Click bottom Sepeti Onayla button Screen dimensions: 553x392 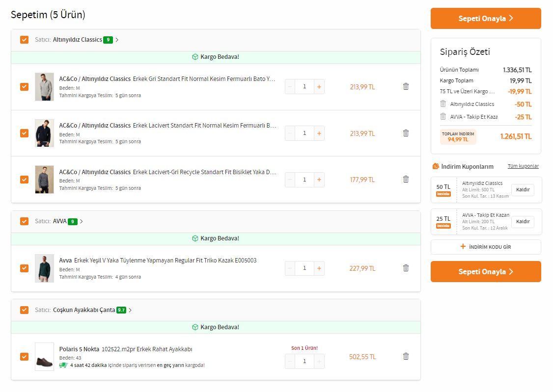pyautogui.click(x=486, y=271)
